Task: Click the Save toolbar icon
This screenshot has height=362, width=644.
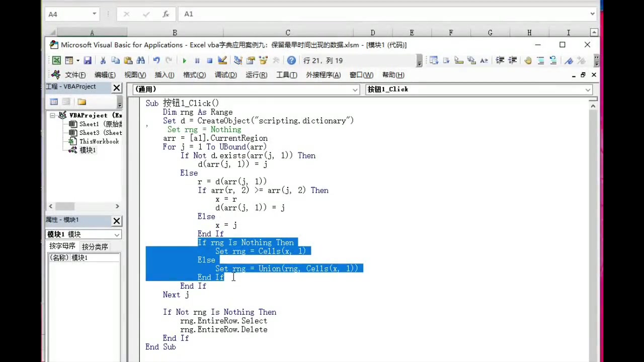Action: pos(87,60)
